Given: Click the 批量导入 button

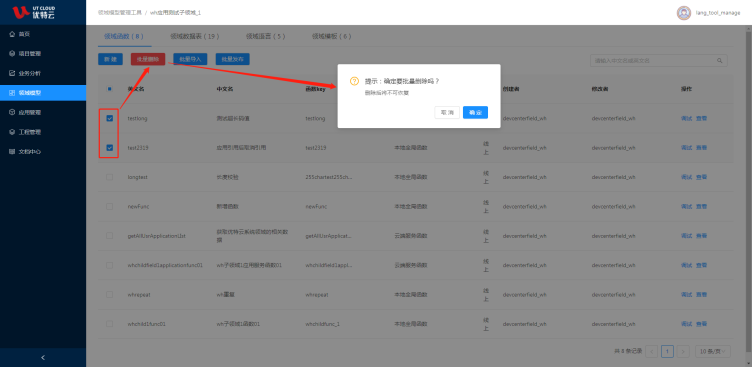Looking at the screenshot, I should (x=190, y=59).
